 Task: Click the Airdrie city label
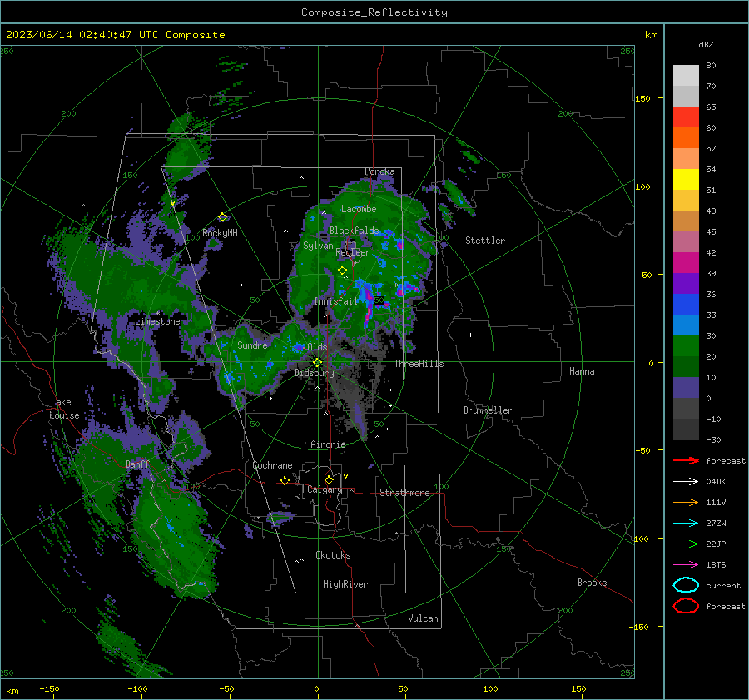click(x=328, y=444)
